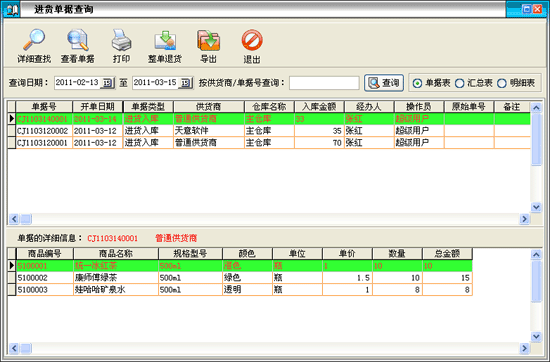Click the 规格型号 column header
This screenshot has width=550, height=362.
190,254
